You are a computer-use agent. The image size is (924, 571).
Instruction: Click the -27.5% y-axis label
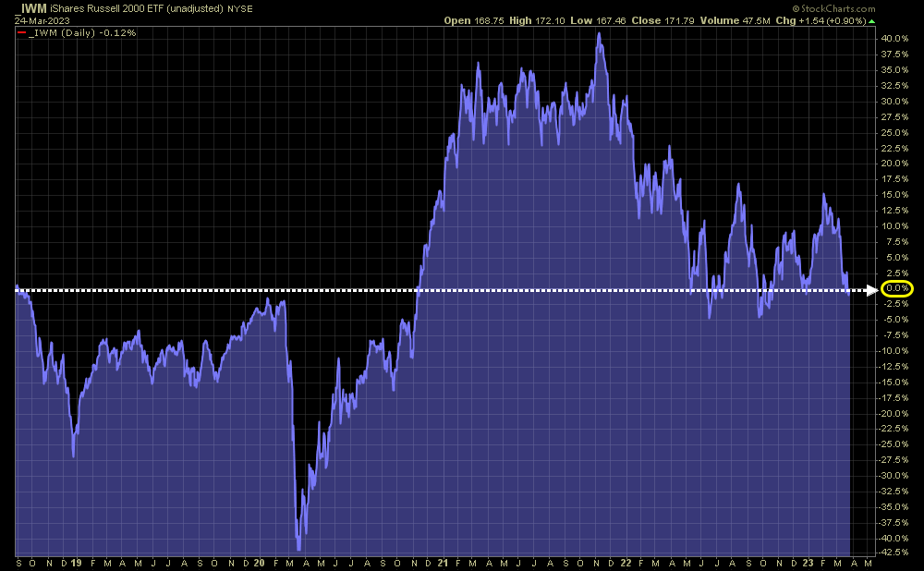click(894, 459)
